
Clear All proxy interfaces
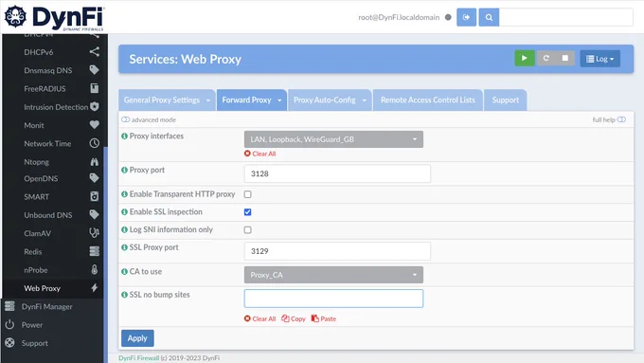click(260, 154)
